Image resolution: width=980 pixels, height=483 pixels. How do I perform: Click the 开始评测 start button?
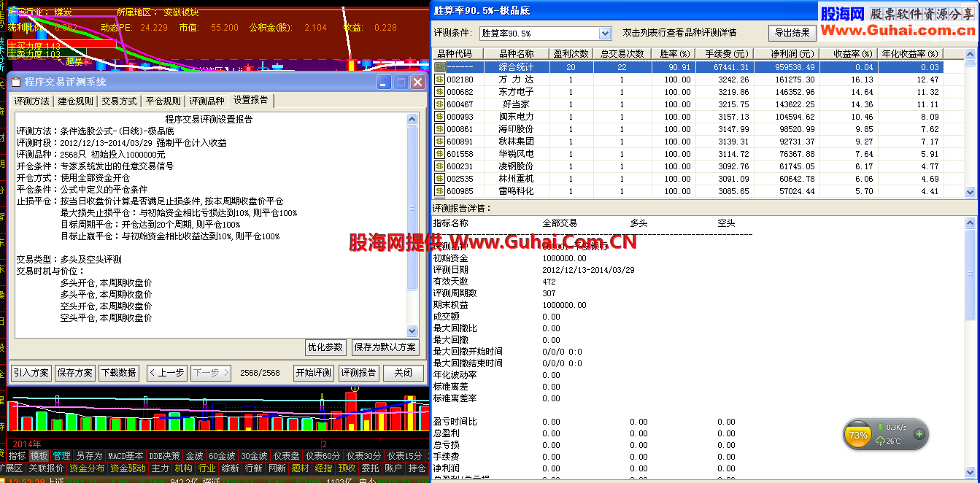tap(314, 373)
